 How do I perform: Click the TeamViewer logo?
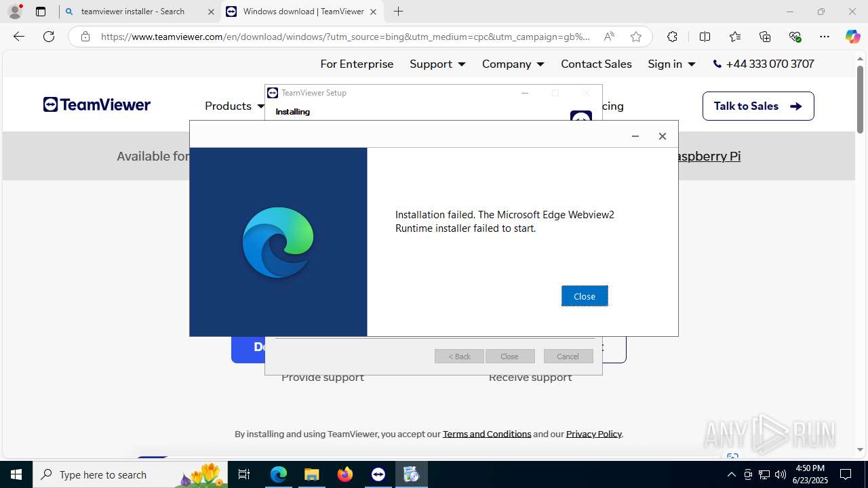97,104
